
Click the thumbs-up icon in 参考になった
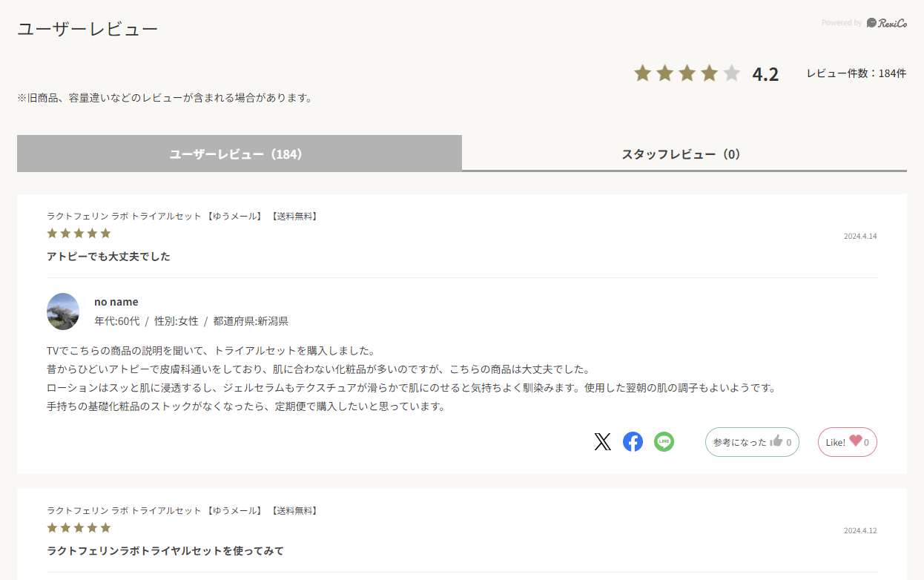(776, 441)
